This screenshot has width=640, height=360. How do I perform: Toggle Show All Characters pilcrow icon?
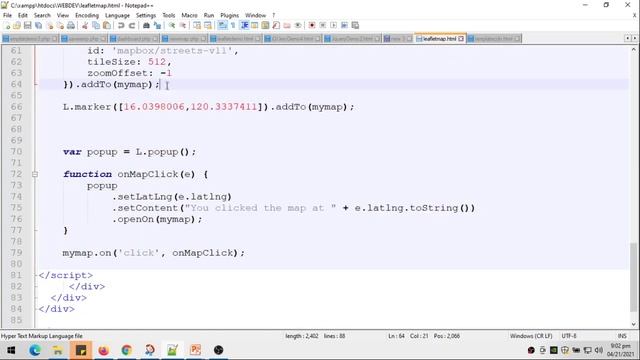coord(233,25)
